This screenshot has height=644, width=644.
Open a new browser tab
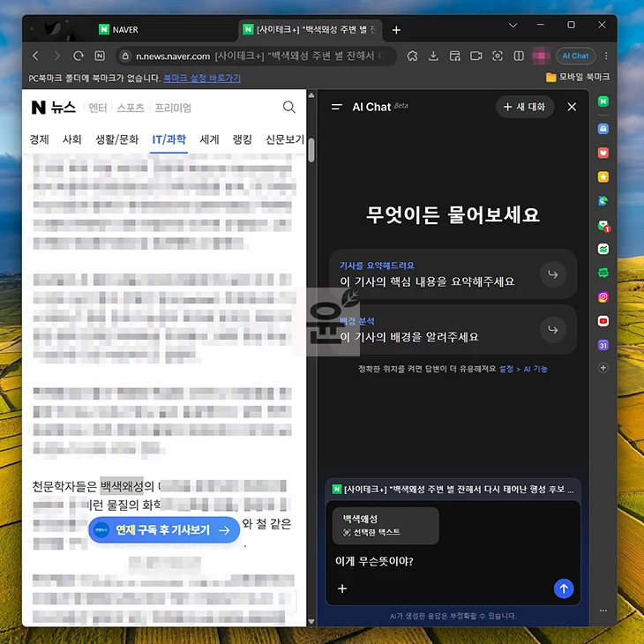(396, 30)
